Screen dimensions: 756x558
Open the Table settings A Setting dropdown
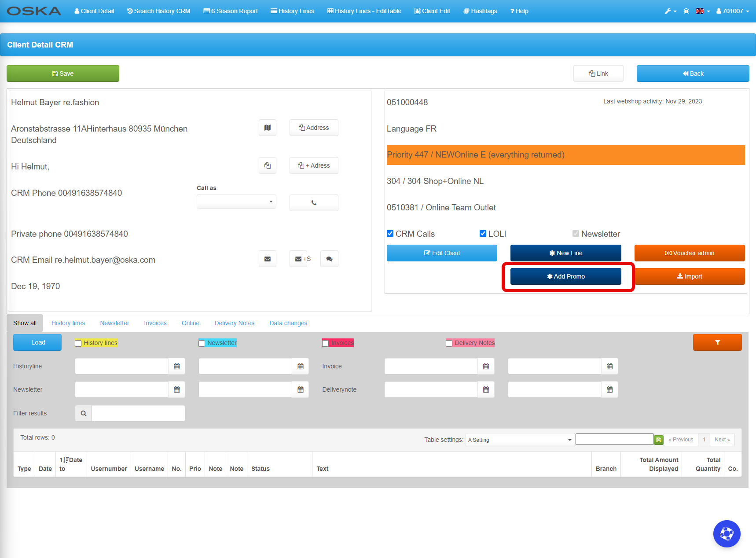click(x=519, y=440)
